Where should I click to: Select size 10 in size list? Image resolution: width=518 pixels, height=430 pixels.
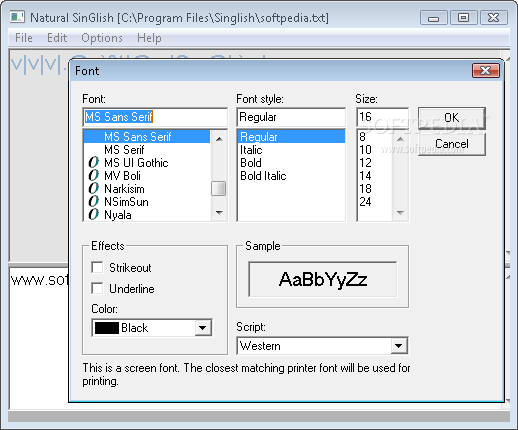(x=375, y=150)
